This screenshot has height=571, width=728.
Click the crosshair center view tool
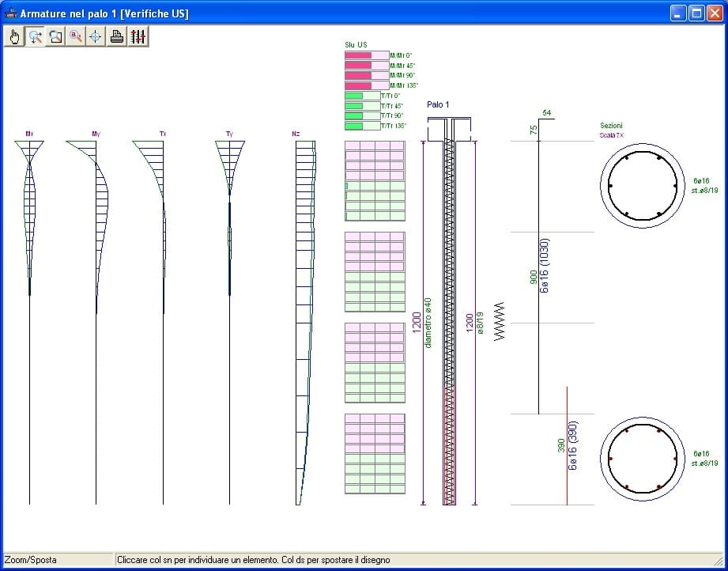[96, 36]
